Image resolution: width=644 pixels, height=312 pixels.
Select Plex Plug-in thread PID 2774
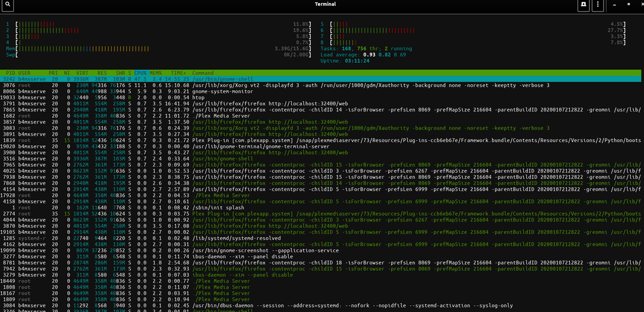322,214
